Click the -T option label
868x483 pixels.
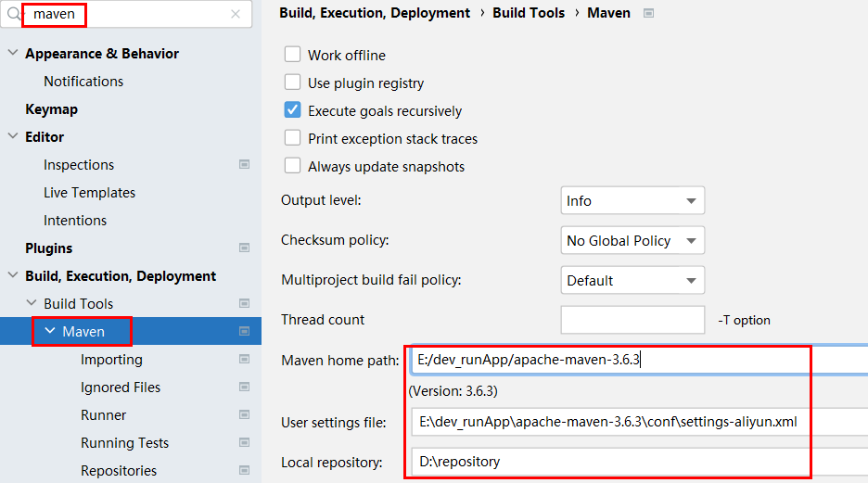[744, 321]
